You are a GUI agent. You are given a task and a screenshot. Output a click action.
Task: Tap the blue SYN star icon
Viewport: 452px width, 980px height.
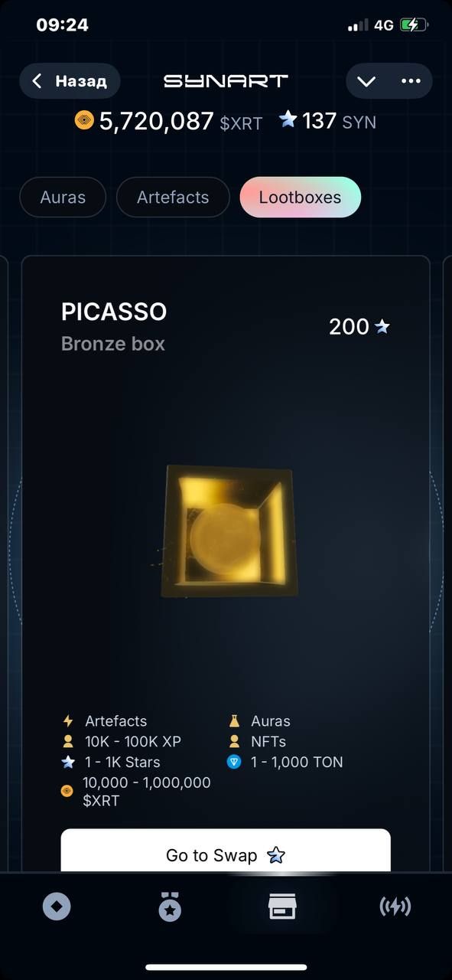[288, 119]
